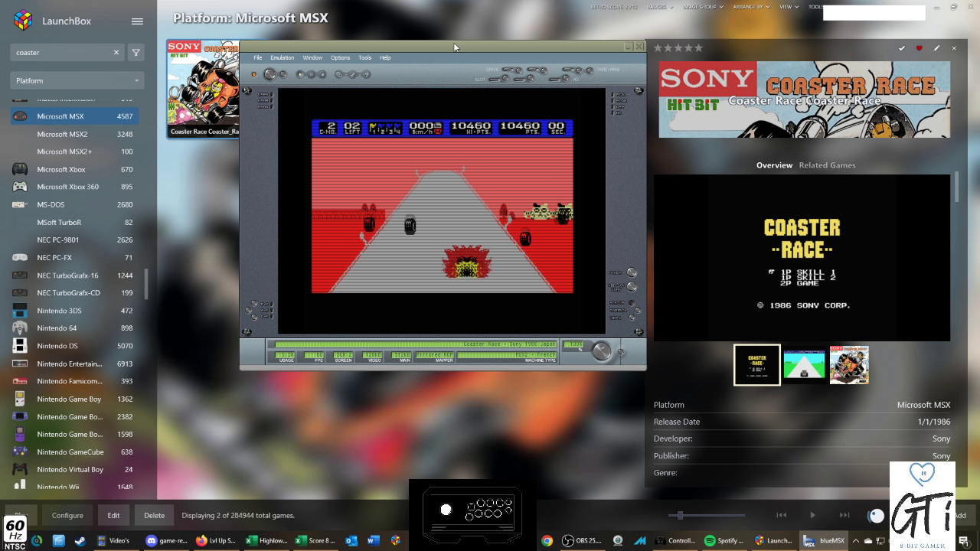Clear the 'coaster' search text
The height and width of the screenshot is (551, 980).
point(116,53)
